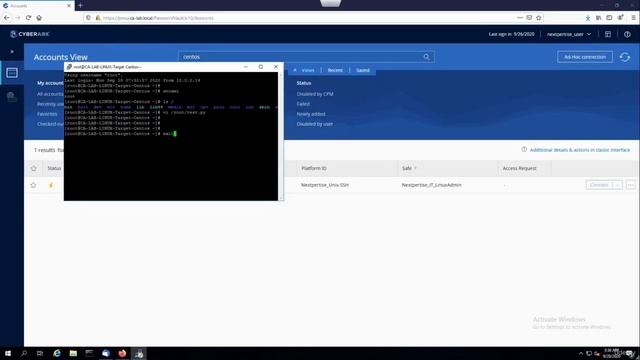Click the star column header

[x=33, y=168]
